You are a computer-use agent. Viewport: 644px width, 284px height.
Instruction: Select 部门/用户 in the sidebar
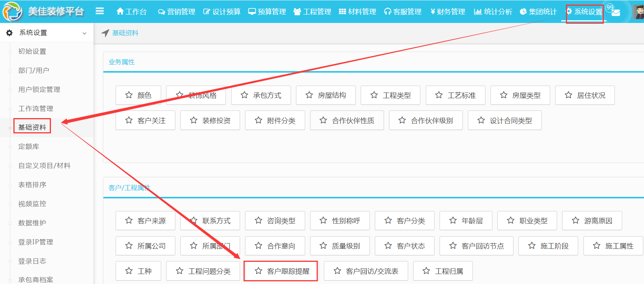(34, 70)
